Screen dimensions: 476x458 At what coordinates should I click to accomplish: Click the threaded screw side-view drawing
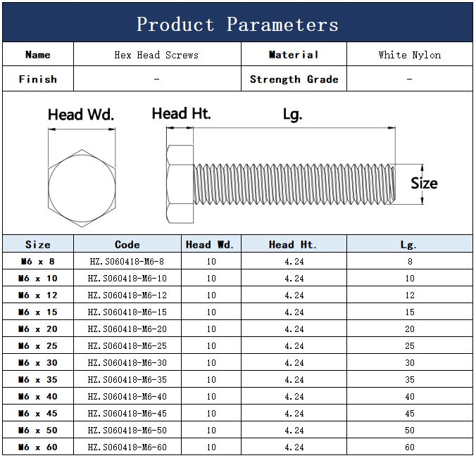tap(282, 184)
